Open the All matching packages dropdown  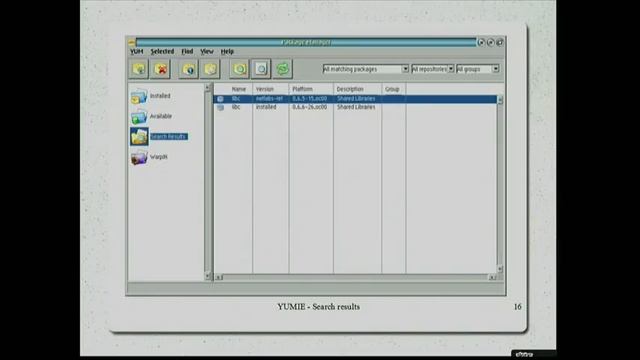(x=366, y=69)
